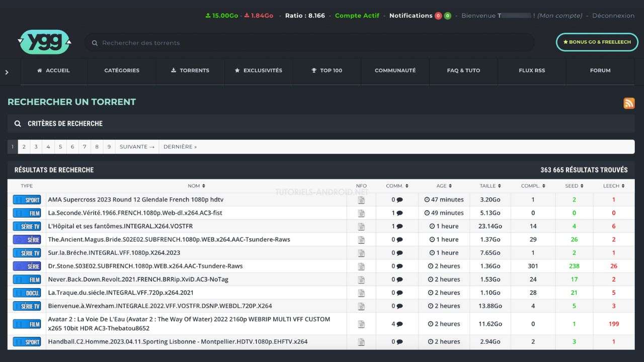644x362 pixels.
Task: Sort results by Age column
Action: [x=444, y=186]
